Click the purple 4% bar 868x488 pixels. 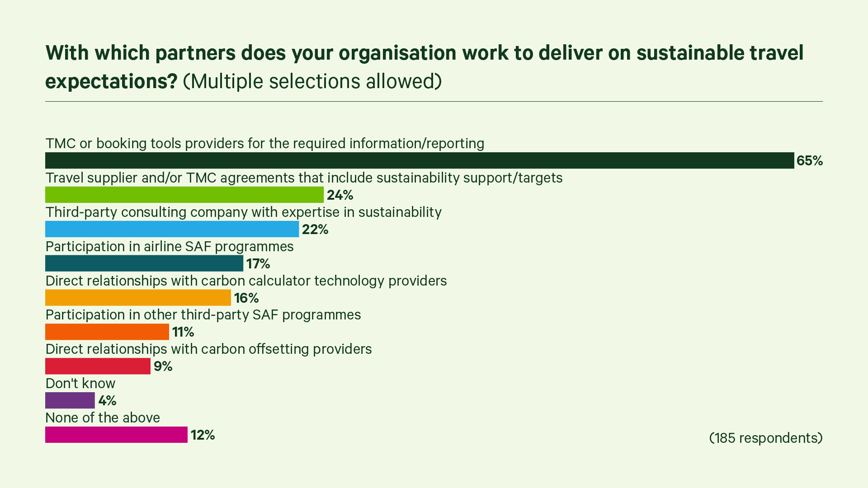tap(70, 400)
